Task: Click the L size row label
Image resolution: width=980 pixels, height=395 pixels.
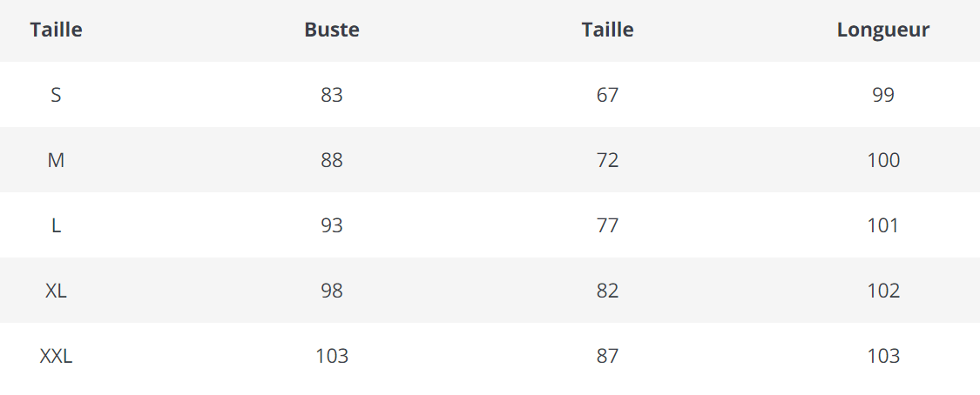Action: tap(56, 225)
